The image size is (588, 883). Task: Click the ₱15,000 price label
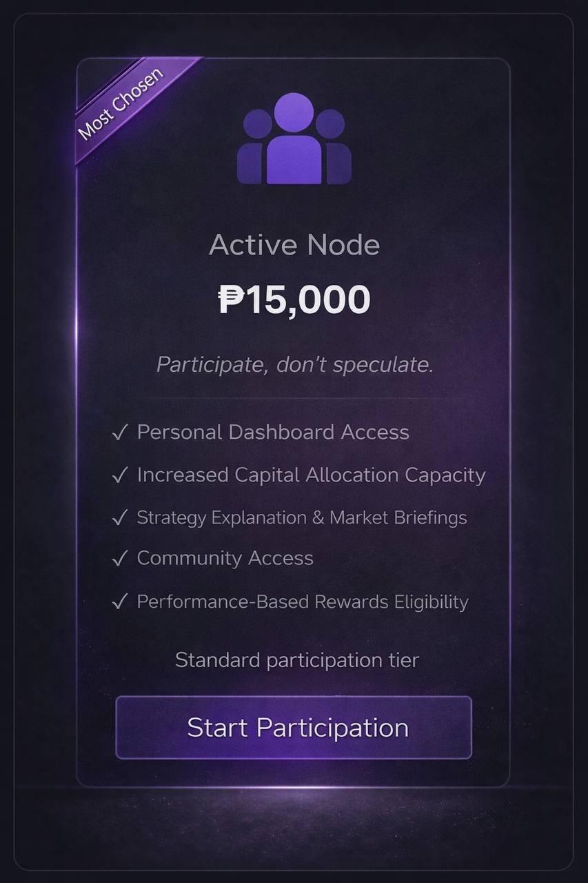(x=294, y=300)
